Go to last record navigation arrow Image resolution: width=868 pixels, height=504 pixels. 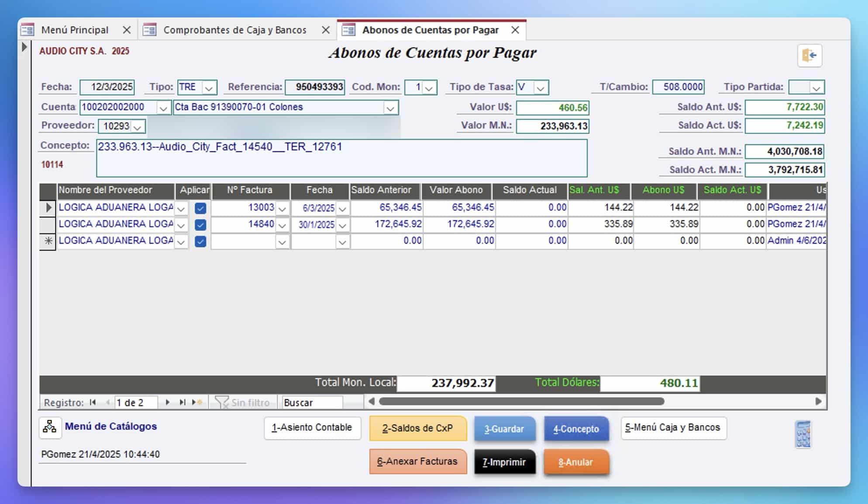(182, 402)
